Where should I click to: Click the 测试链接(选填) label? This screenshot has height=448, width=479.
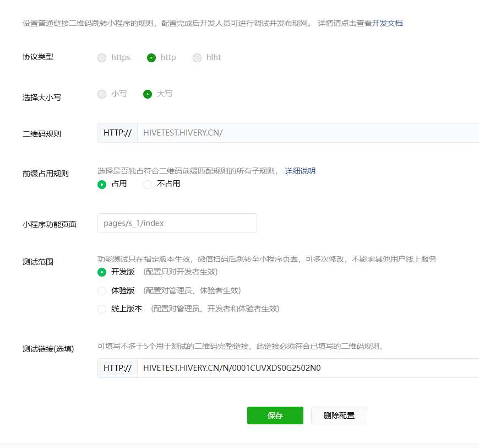[x=48, y=349]
